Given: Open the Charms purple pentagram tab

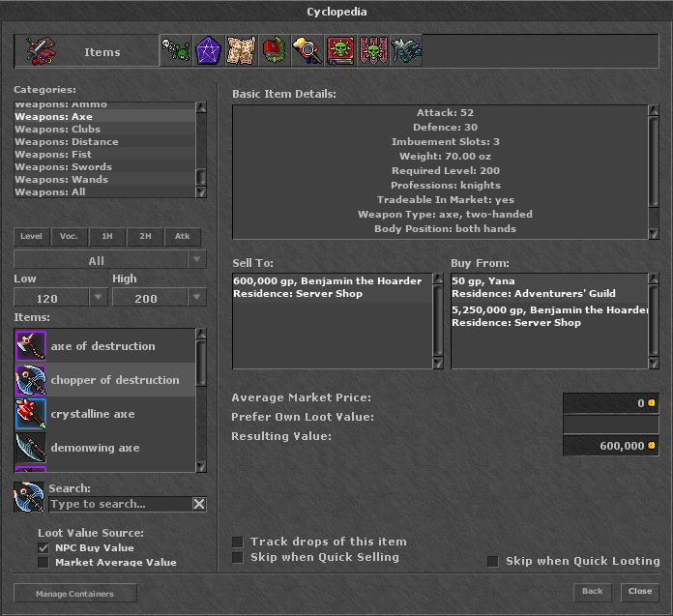Looking at the screenshot, I should click(x=209, y=50).
